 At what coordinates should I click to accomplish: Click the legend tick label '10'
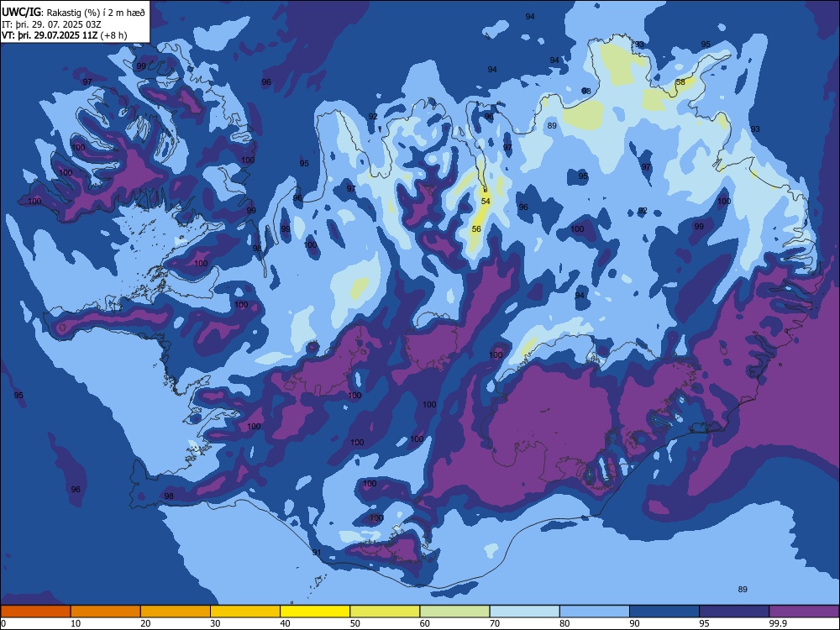point(76,623)
